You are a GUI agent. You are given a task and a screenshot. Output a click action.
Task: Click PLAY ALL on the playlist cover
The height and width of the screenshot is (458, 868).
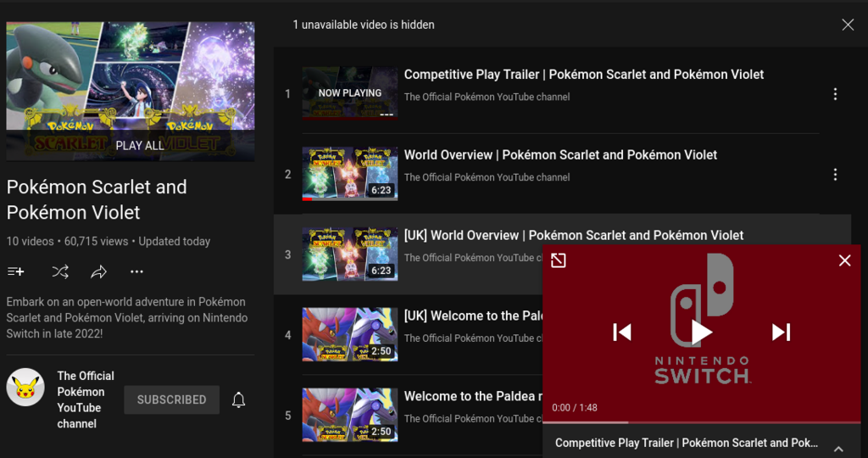(140, 146)
